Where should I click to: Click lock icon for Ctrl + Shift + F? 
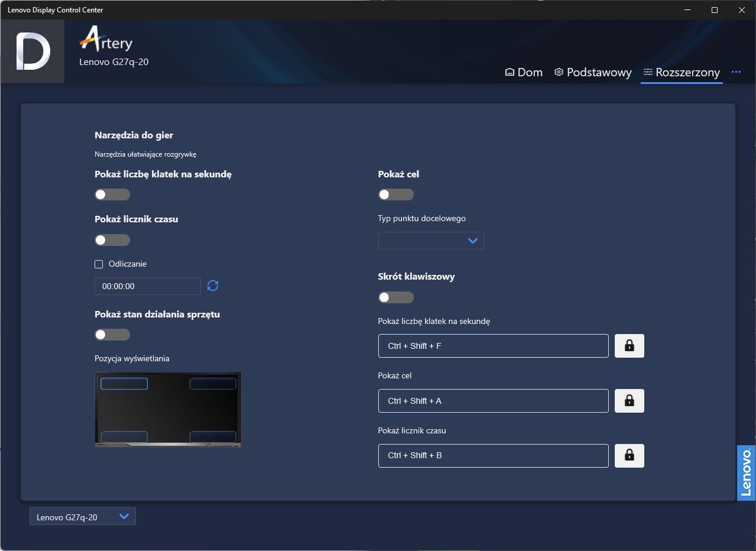[x=630, y=346]
